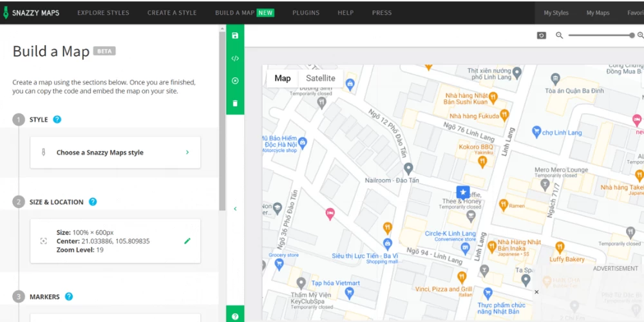Click Thẩm Mỹ Viện KeyClubSpa pin
644x322 pixels.
pos(301,283)
